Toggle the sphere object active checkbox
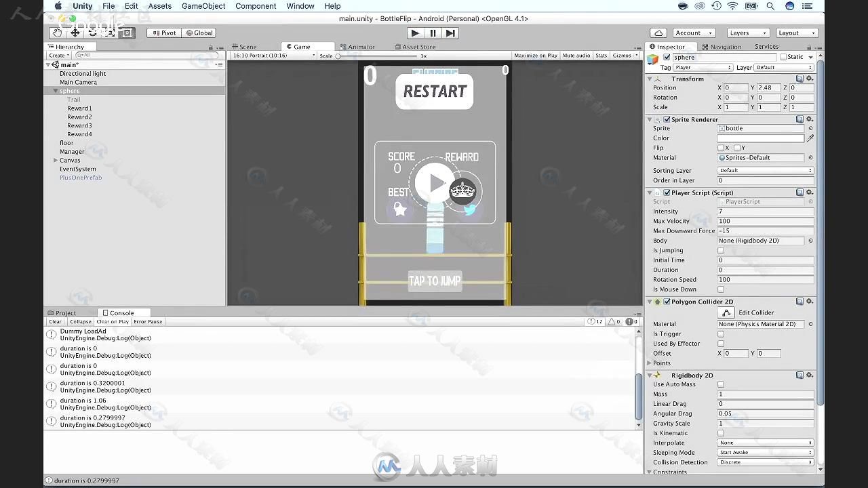 pos(667,58)
